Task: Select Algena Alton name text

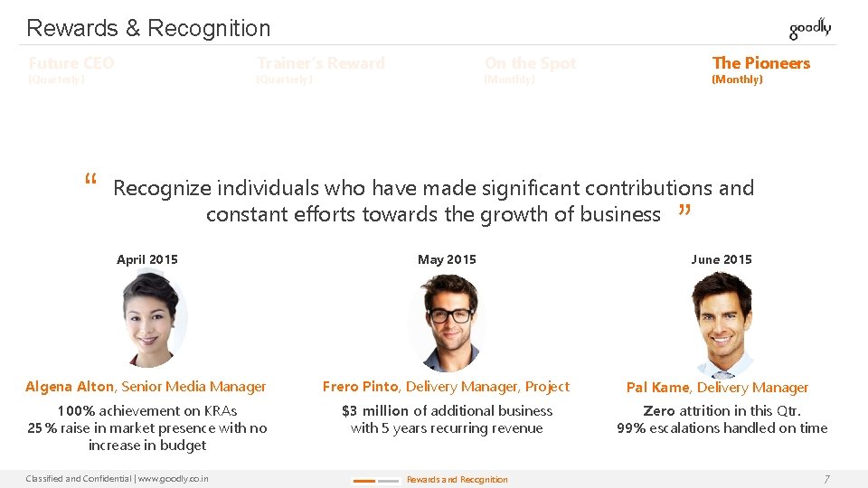Action: (x=70, y=387)
